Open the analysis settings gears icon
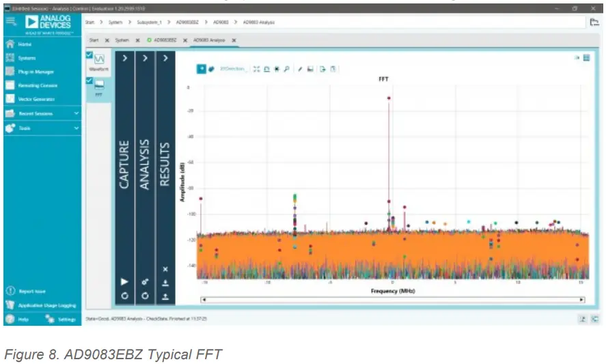The width and height of the screenshot is (606, 364). [145, 281]
